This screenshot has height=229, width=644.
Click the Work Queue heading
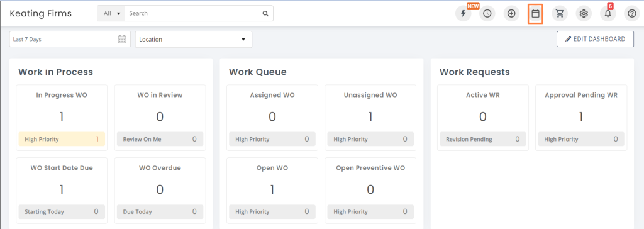[x=257, y=72]
